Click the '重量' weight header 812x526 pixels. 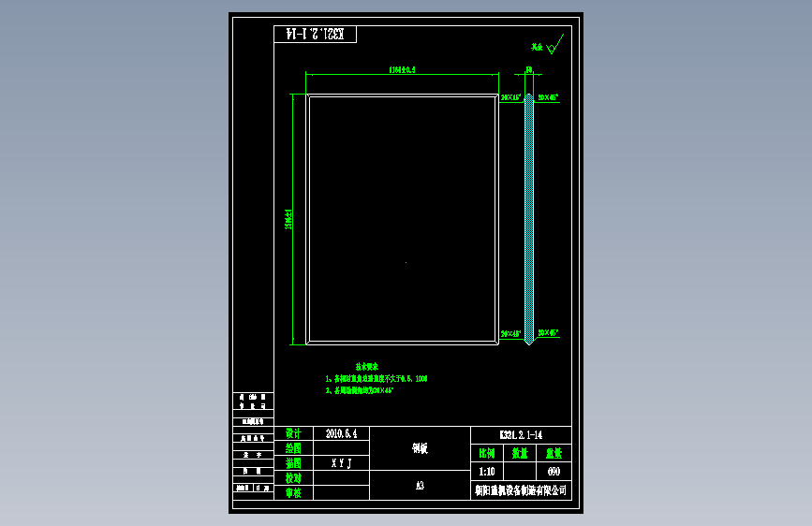(554, 454)
